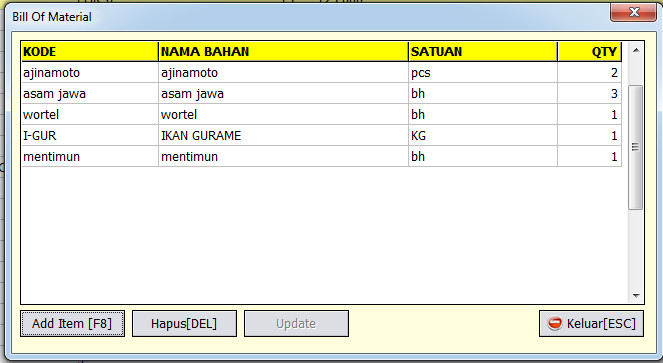663x363 pixels.
Task: Click the SATUAN column header
Action: point(483,52)
